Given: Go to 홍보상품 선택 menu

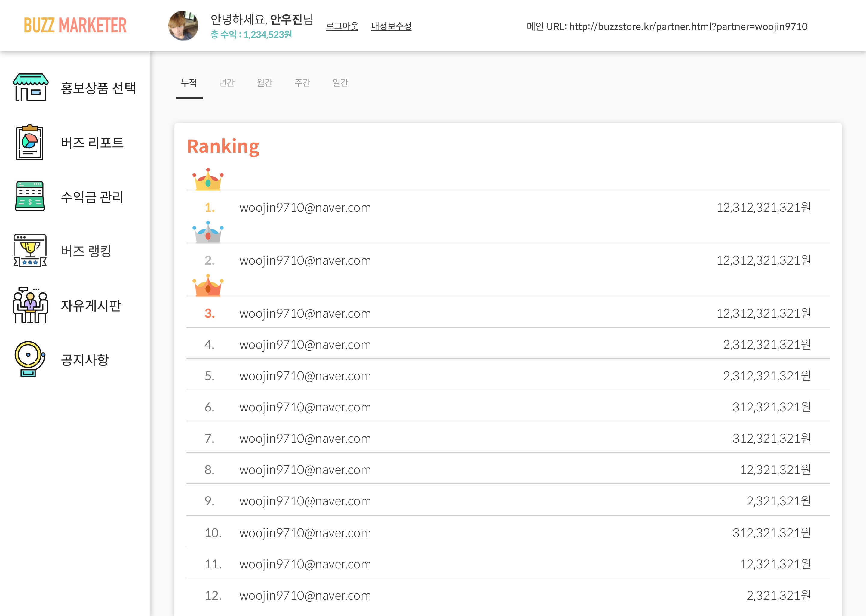Looking at the screenshot, I should tap(98, 88).
